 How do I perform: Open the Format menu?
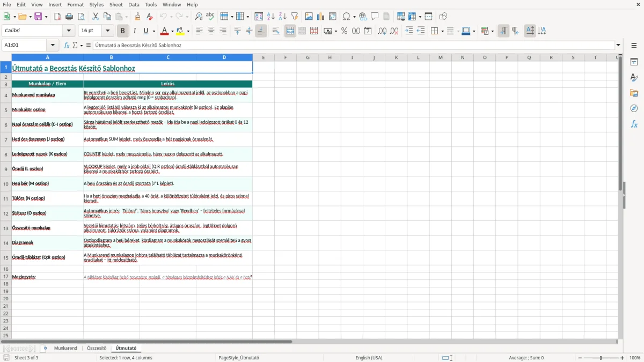coord(76,4)
